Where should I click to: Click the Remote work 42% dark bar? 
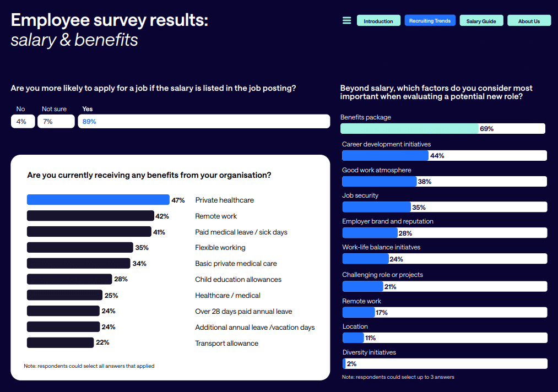[x=90, y=216]
